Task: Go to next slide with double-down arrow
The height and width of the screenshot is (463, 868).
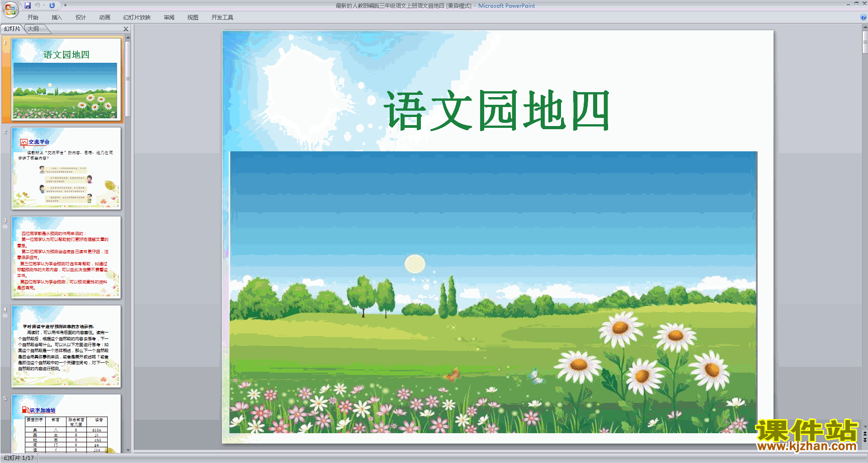Action: [x=865, y=440]
